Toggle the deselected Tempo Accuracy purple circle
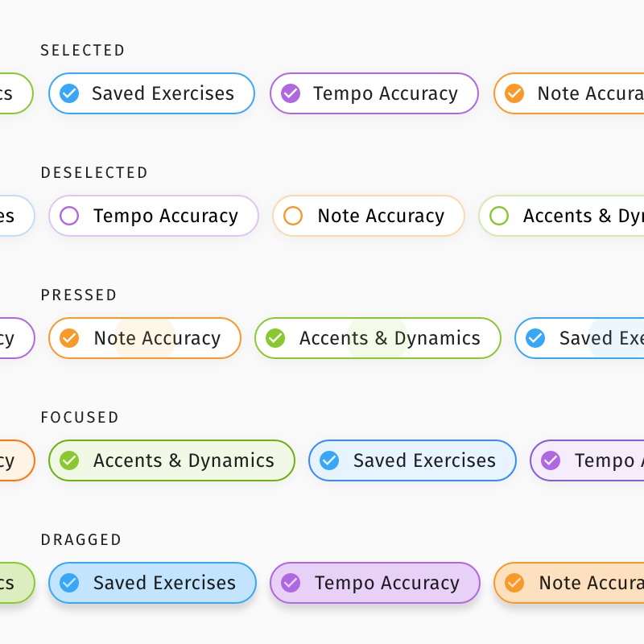 tap(69, 216)
